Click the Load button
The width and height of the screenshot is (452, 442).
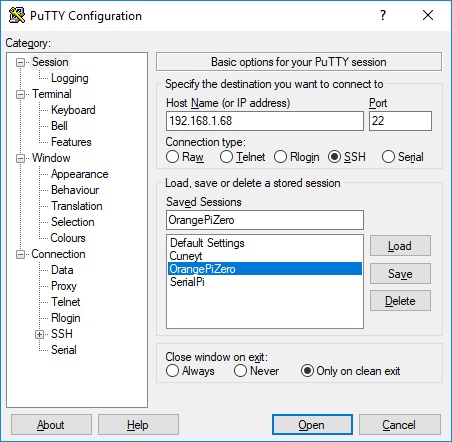pos(400,246)
